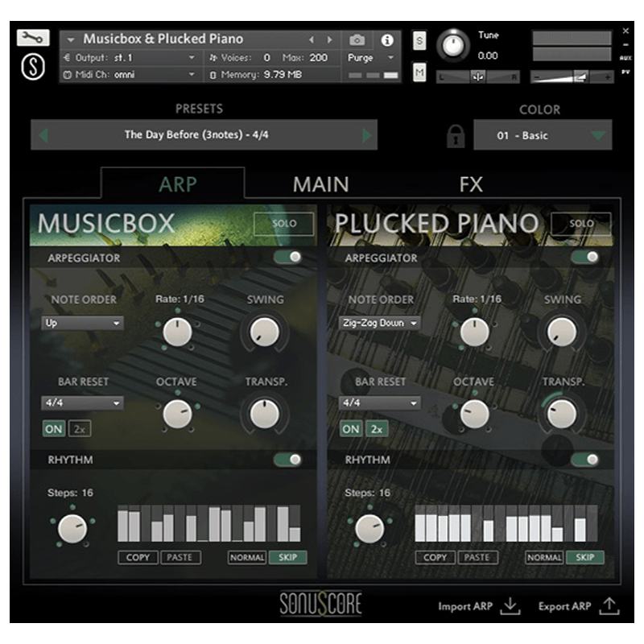The image size is (644, 644).
Task: Solo the Plucked Piano layer
Action: [x=580, y=224]
